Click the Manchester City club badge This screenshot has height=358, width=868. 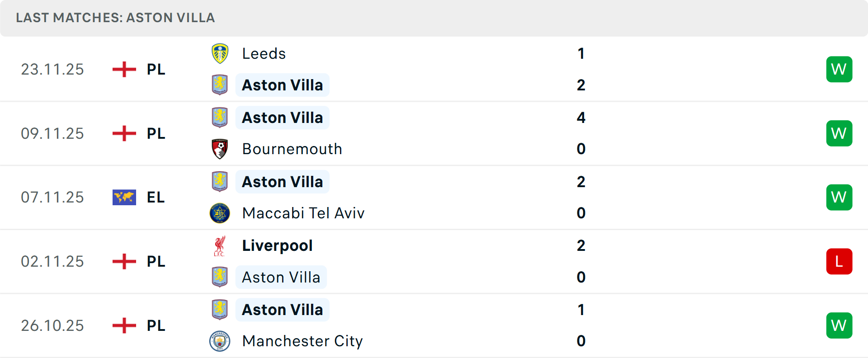[220, 341]
